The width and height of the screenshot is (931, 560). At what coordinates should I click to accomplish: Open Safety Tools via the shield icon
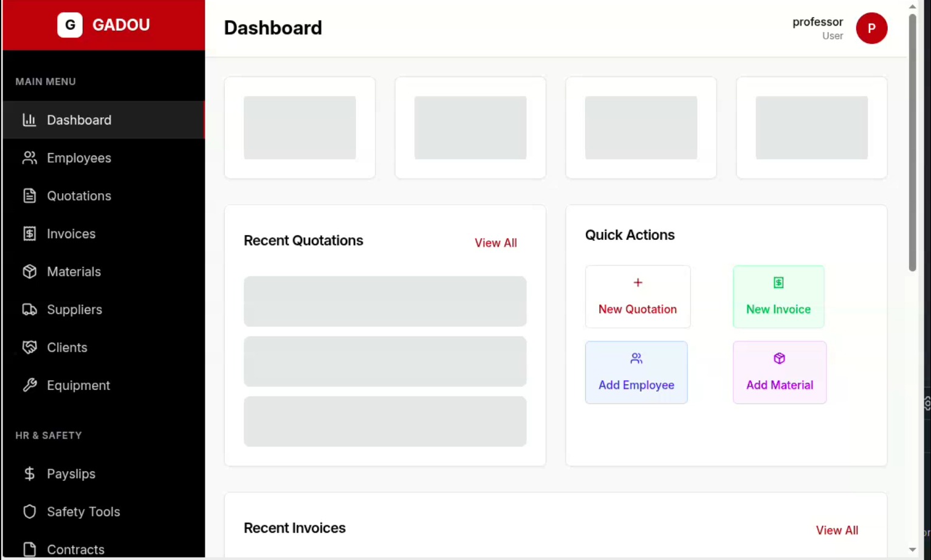point(30,511)
